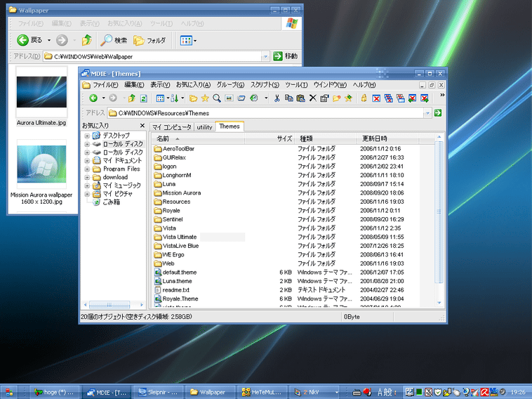Viewport: 532px width, 399px height.
Task: Open the ウインドウ menu in MDIE
Action: pyautogui.click(x=330, y=85)
